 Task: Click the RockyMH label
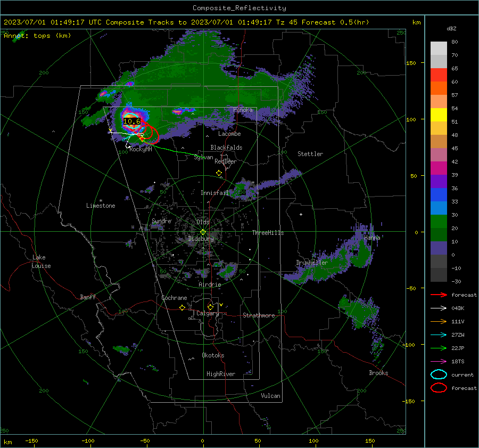pyautogui.click(x=141, y=149)
